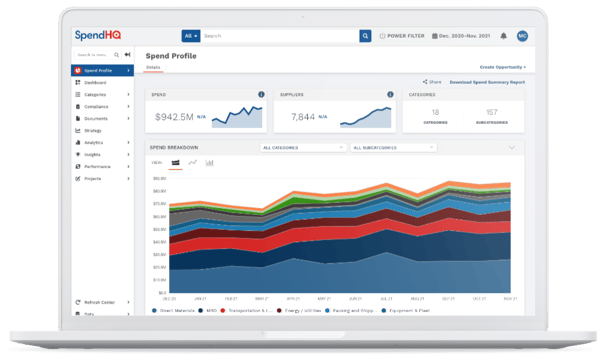Click the Categories list icon
Screen dimensions: 600x361
pyautogui.click(x=78, y=95)
